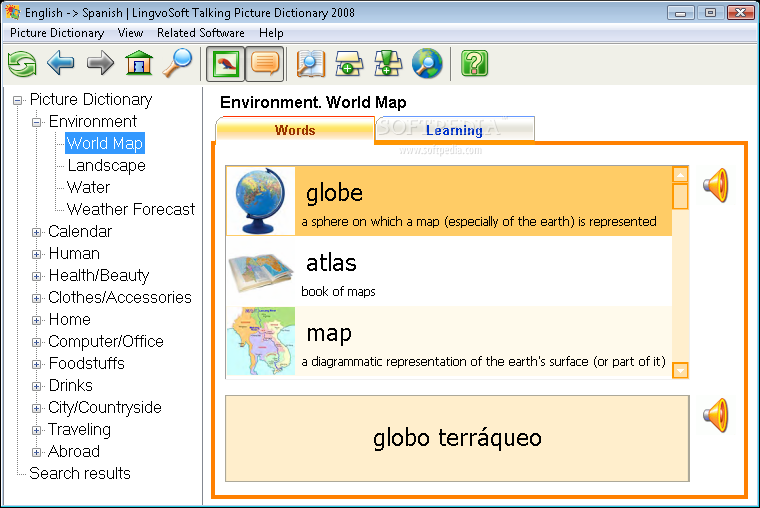Select the Traveling tree label

click(79, 429)
